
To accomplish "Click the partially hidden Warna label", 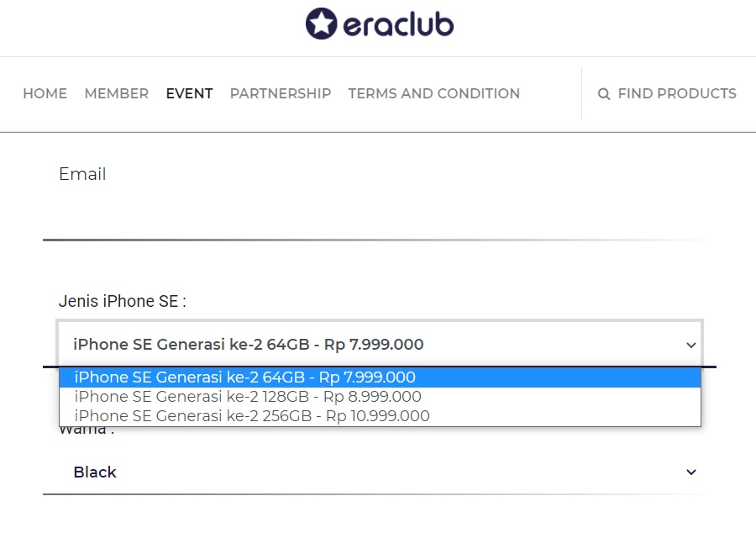I will (x=87, y=430).
